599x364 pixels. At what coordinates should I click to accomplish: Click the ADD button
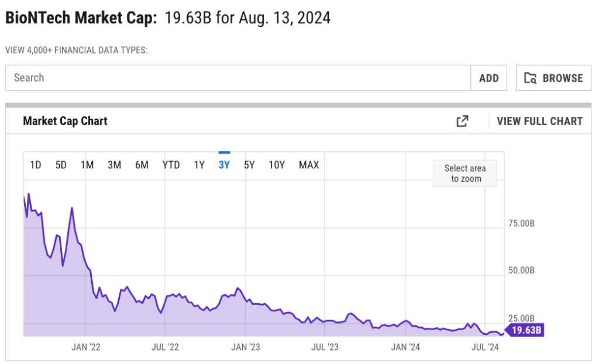click(488, 77)
